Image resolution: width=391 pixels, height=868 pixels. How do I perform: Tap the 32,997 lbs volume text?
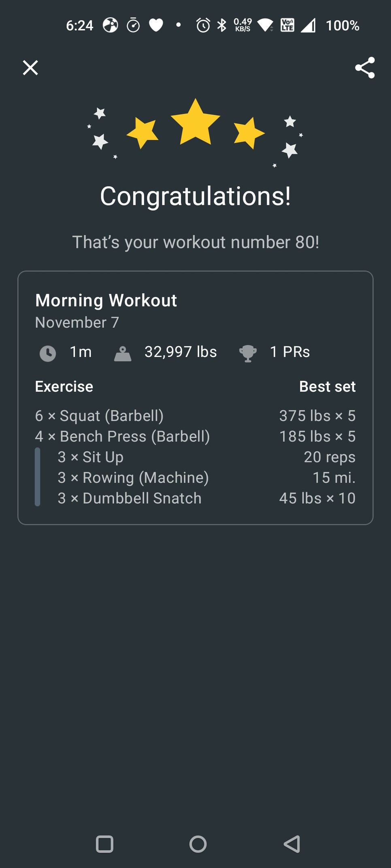181,352
